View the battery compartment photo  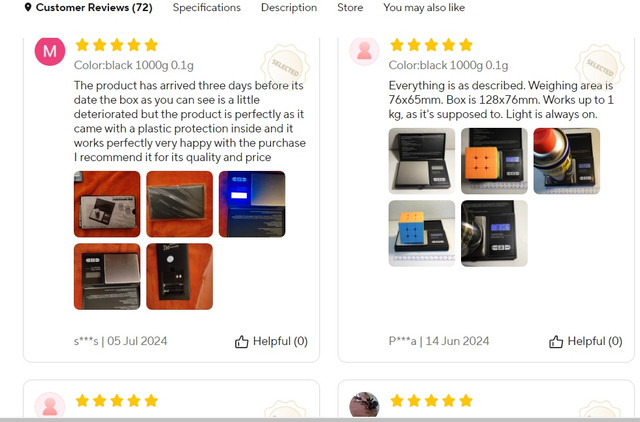(x=180, y=277)
